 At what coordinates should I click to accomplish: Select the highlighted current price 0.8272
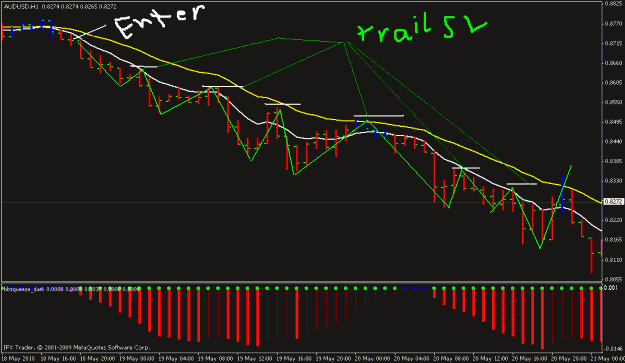(x=613, y=202)
